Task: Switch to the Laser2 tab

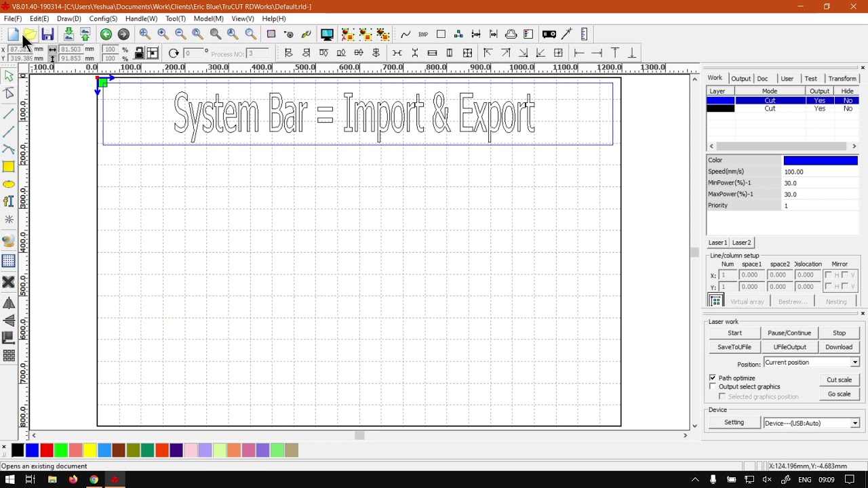Action: point(741,243)
